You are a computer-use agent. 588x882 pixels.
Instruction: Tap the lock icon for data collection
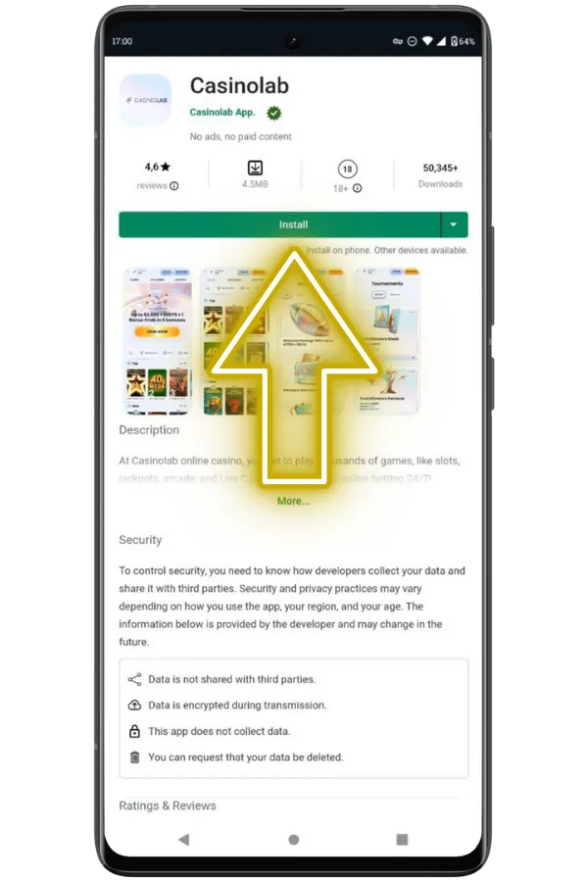(x=134, y=731)
